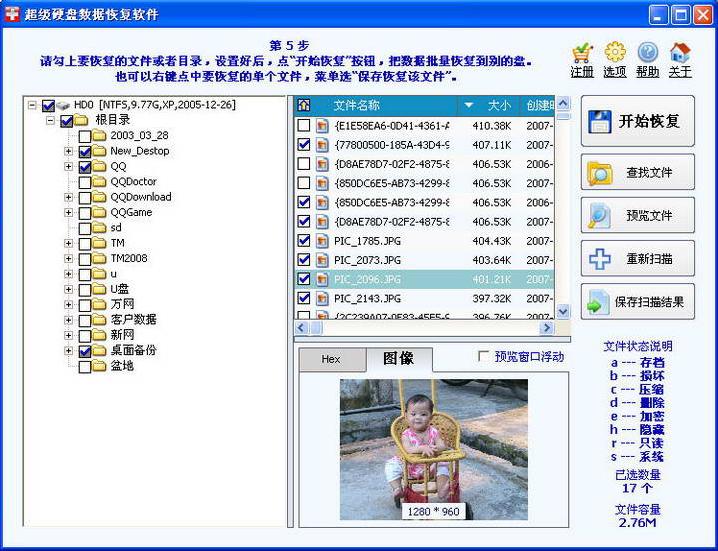Toggle the checkbox for QQDoctor folder

coord(85,182)
